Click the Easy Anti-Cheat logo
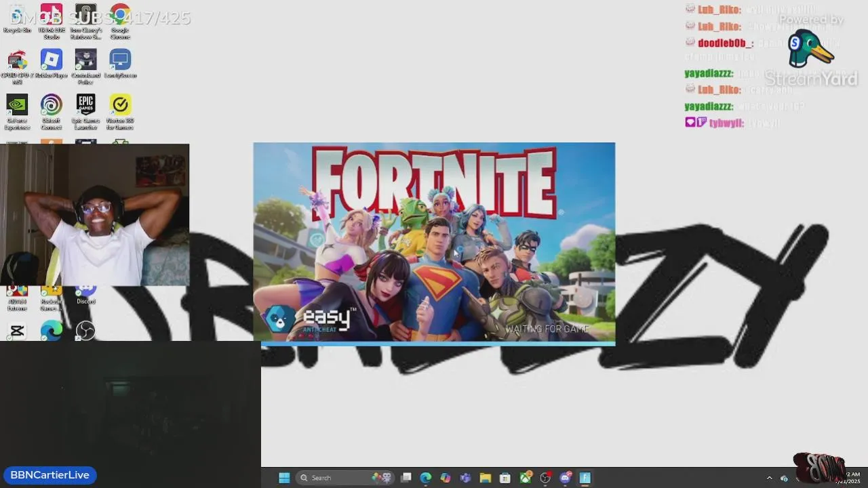The width and height of the screenshot is (868, 488). pos(310,319)
